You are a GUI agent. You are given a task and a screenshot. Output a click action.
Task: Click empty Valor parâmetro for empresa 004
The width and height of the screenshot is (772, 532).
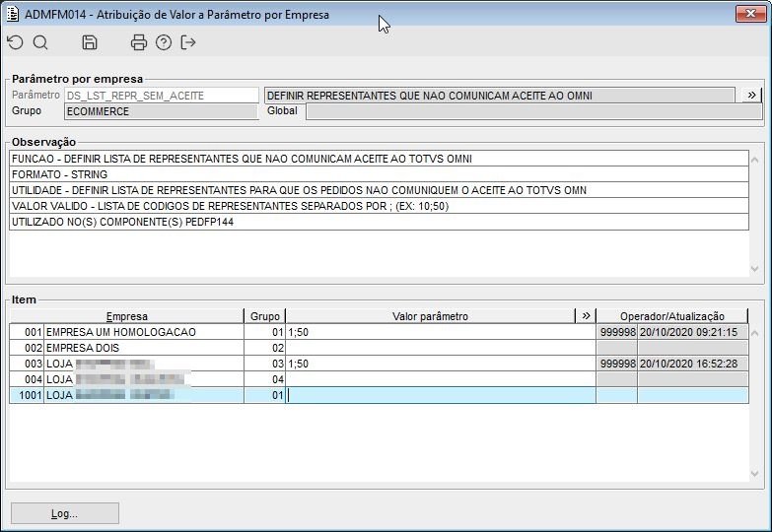441,379
